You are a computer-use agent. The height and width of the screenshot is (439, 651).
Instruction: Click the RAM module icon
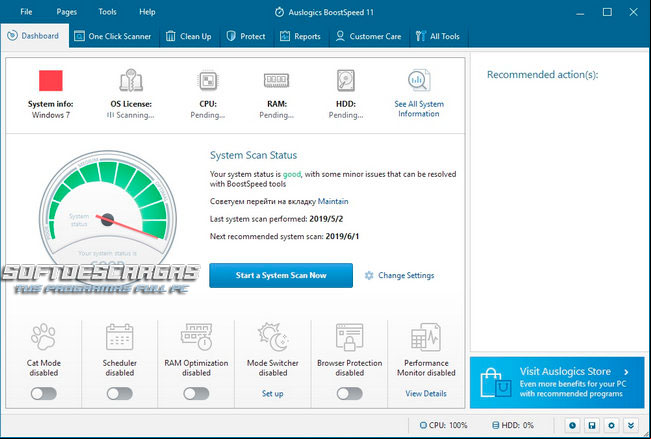(277, 80)
